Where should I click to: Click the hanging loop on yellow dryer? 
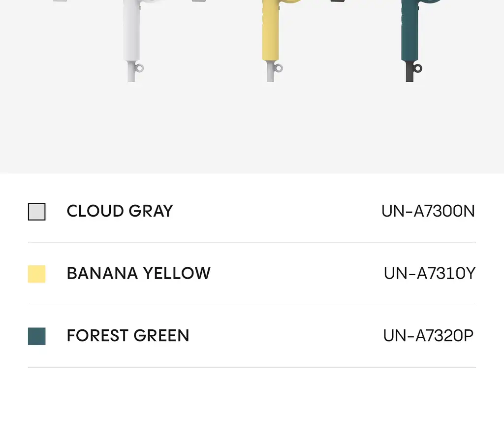pyautogui.click(x=279, y=68)
